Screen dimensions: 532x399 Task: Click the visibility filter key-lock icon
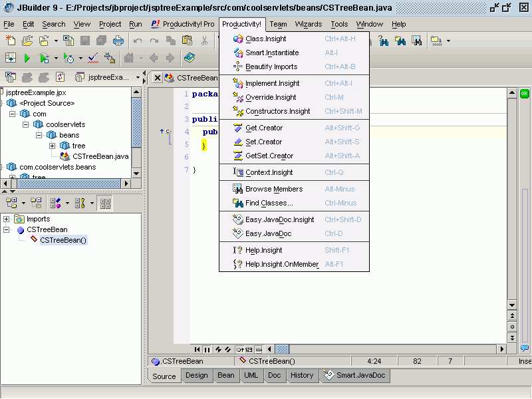[80, 203]
